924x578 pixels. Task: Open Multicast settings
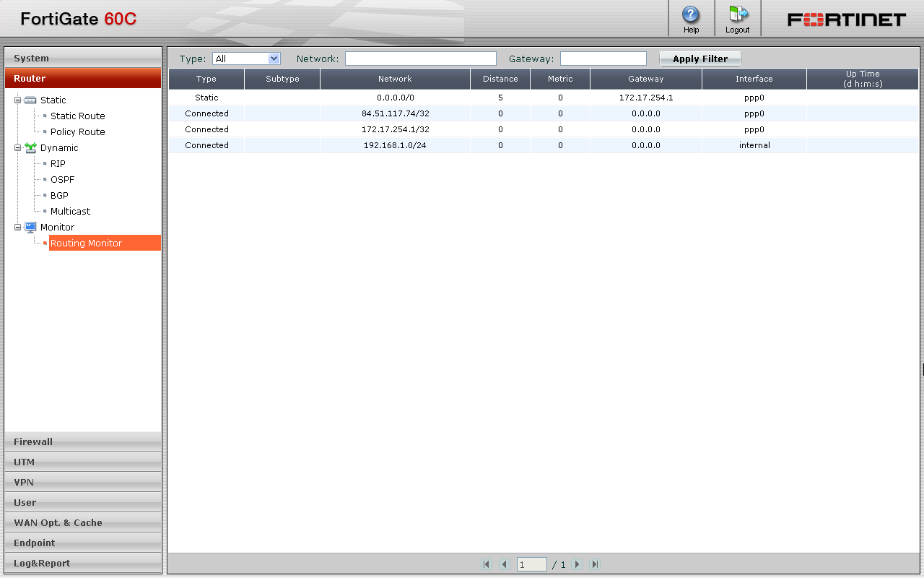71,211
